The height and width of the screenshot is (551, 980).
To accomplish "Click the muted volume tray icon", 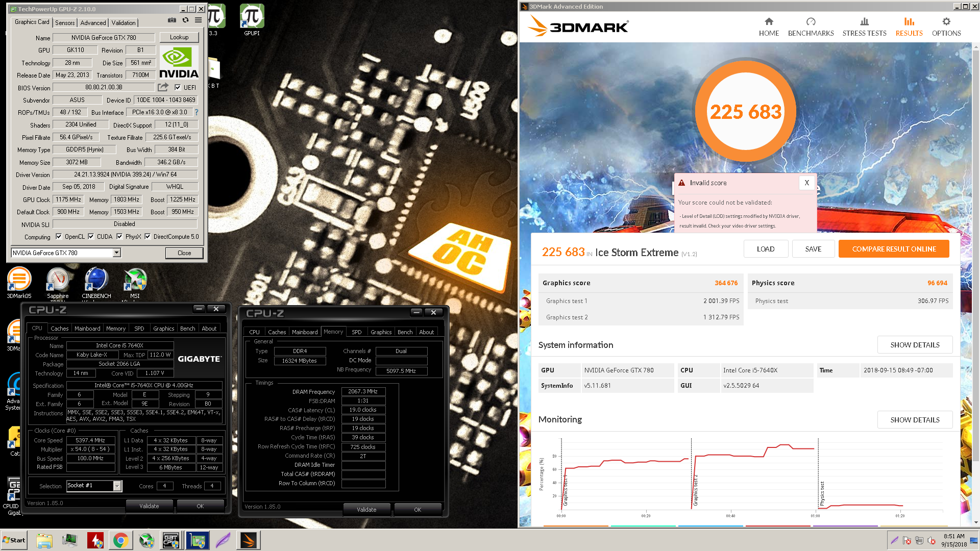I will tap(932, 540).
